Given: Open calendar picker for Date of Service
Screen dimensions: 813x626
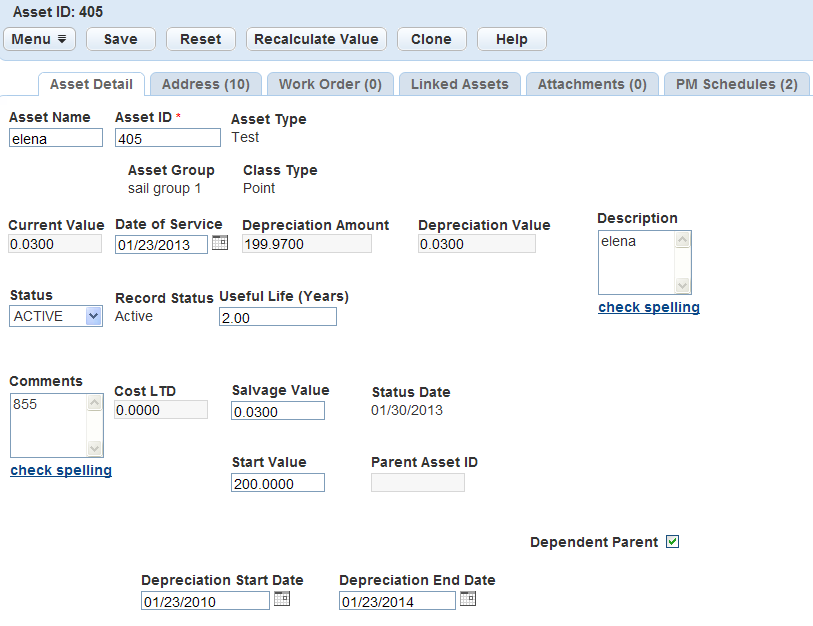Looking at the screenshot, I should click(x=221, y=243).
